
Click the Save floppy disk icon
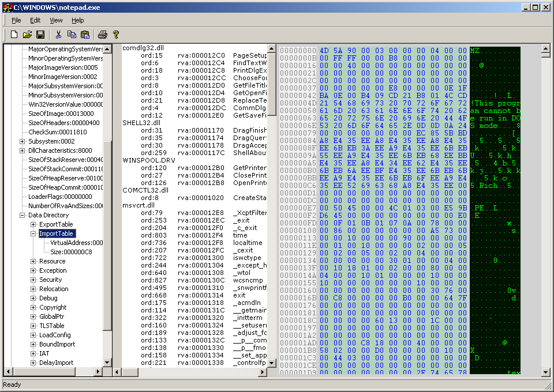point(40,34)
